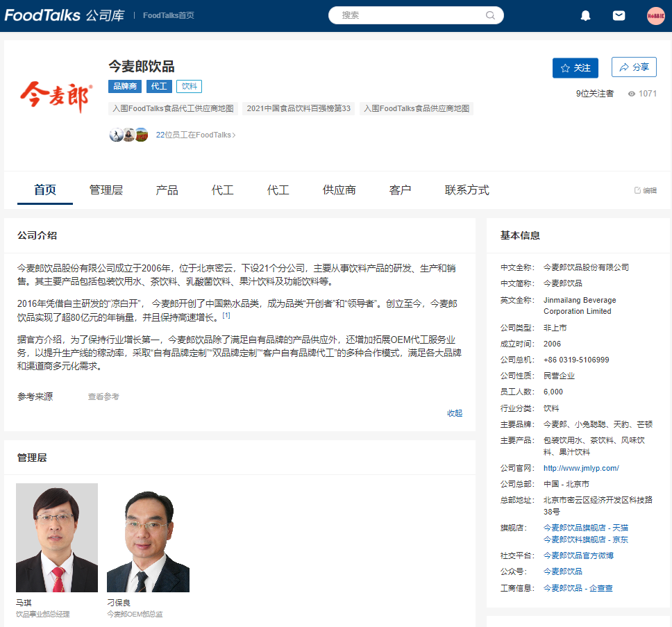Click the 今麦郎 company logo
Viewport: 672px width, 627px height.
coord(56,98)
